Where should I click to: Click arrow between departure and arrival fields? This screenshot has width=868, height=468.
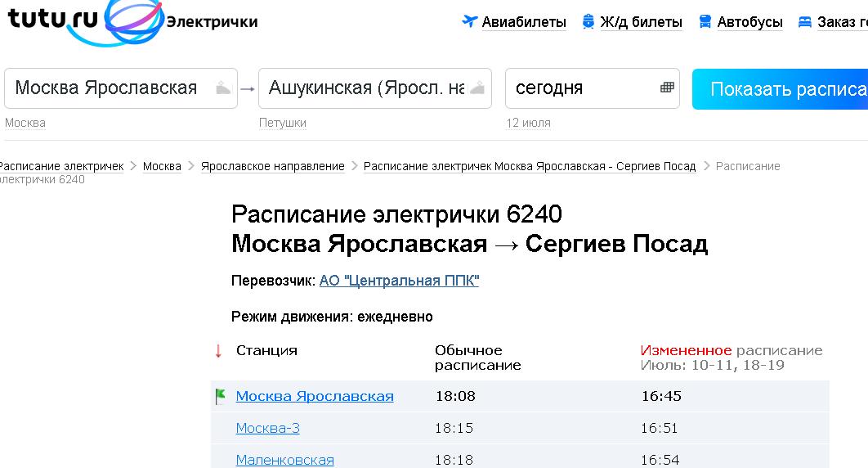tap(248, 88)
